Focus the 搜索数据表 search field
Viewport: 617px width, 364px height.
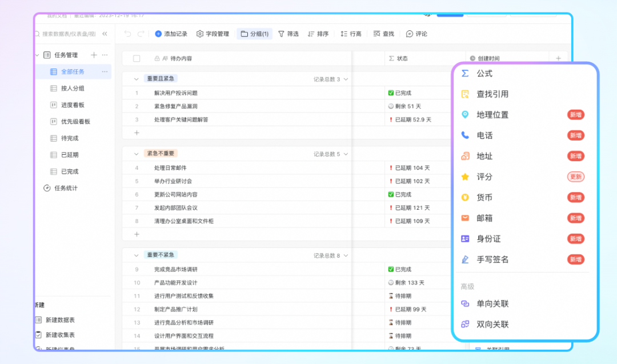(x=69, y=34)
